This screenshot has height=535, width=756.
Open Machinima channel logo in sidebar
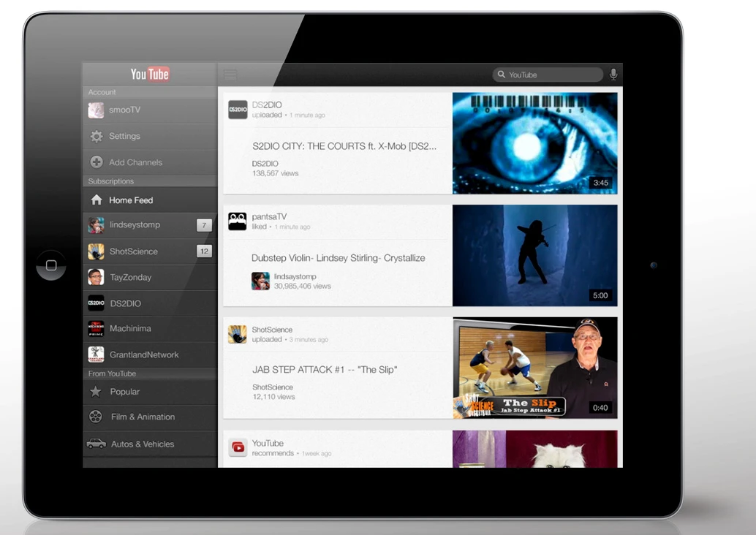coord(96,329)
